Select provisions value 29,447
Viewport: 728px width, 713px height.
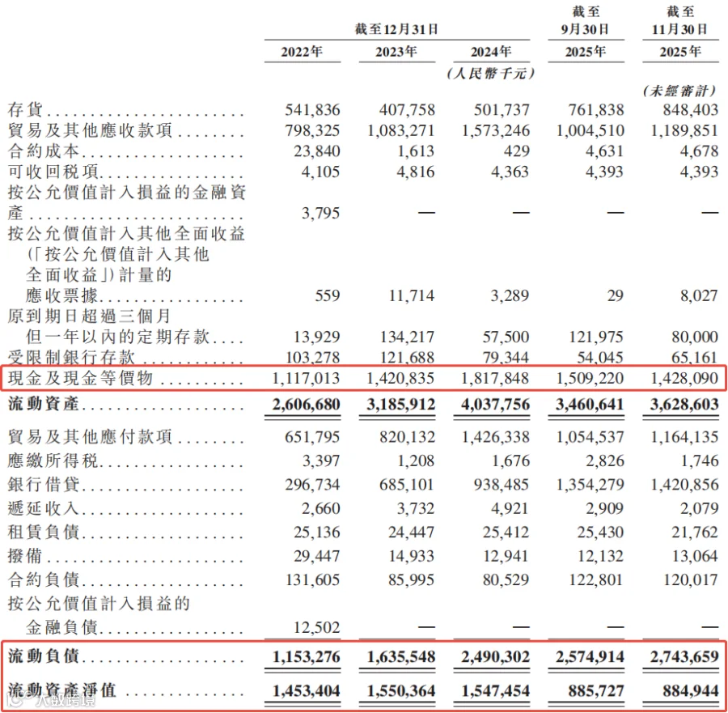pos(316,556)
